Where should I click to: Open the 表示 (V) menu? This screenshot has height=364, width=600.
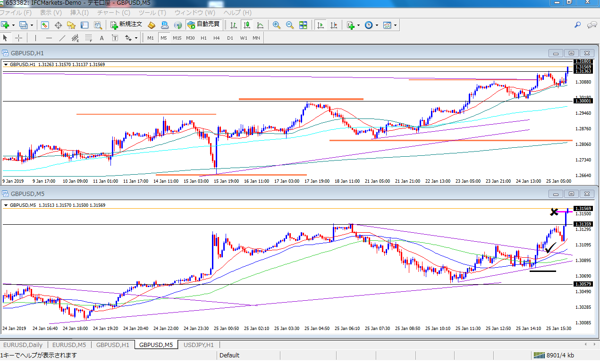51,13
